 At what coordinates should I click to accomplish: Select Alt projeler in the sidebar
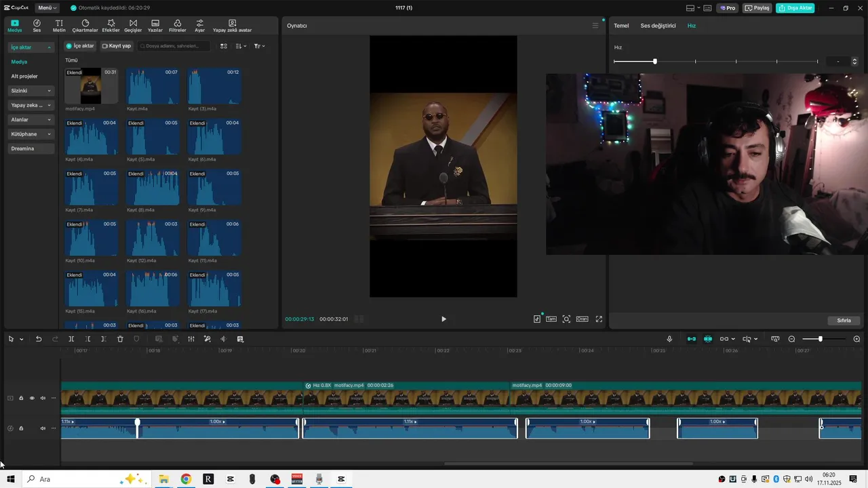[24, 76]
